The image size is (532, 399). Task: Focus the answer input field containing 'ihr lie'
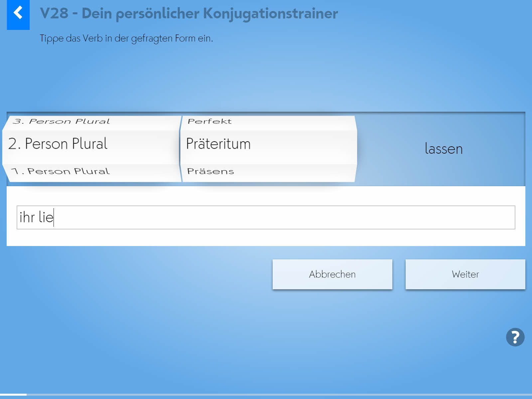point(266,217)
